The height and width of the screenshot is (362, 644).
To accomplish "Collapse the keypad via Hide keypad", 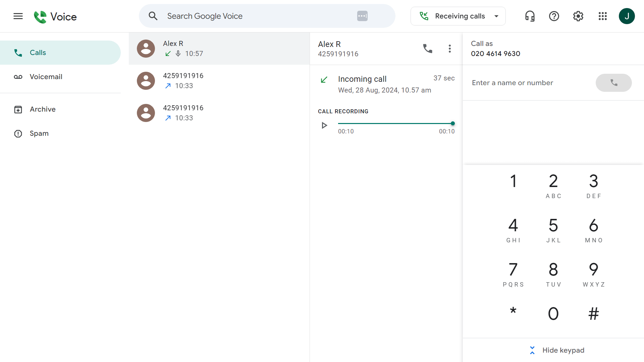I will coord(556,350).
